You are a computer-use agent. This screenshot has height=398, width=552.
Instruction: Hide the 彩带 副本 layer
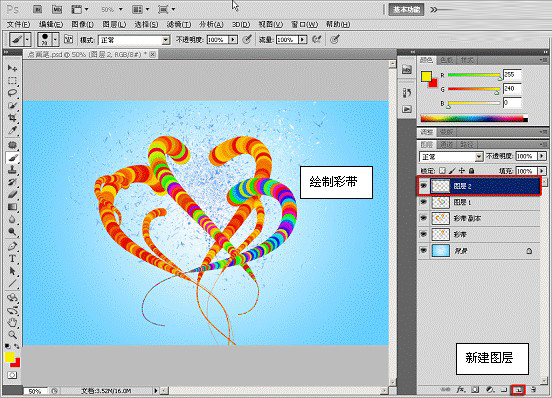(424, 218)
